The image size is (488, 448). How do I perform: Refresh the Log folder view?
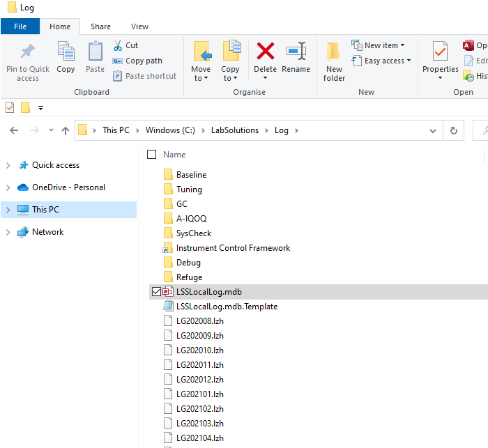click(x=453, y=130)
